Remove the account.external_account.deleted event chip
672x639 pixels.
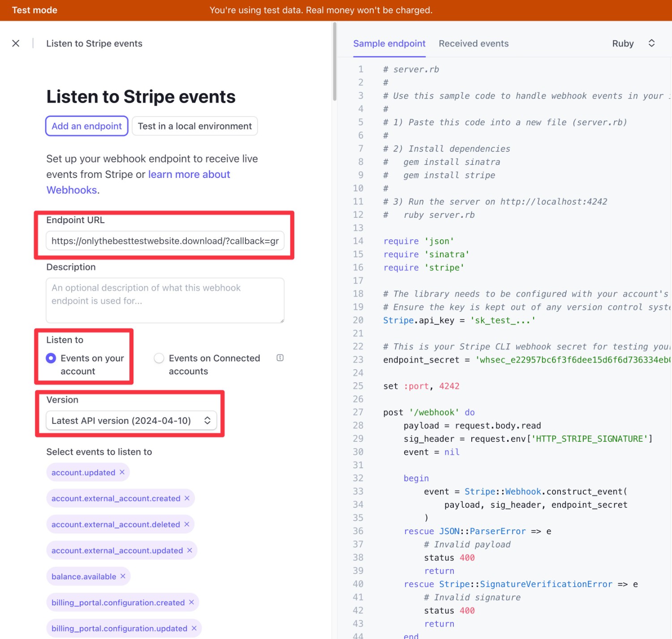(187, 524)
